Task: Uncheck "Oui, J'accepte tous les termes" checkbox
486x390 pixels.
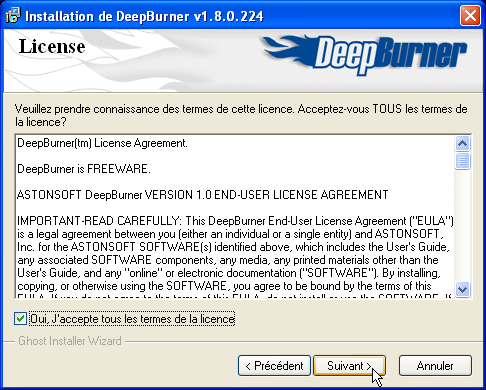Action: tap(20, 319)
